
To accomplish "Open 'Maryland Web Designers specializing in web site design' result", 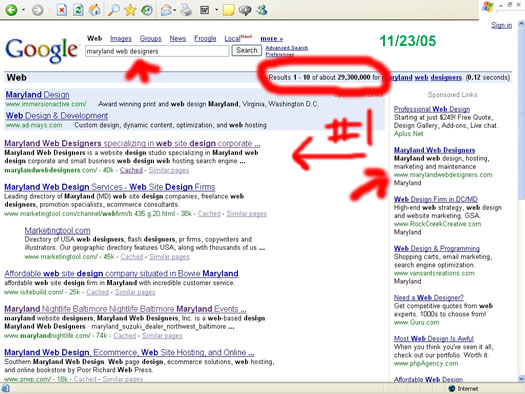I will pyautogui.click(x=132, y=143).
